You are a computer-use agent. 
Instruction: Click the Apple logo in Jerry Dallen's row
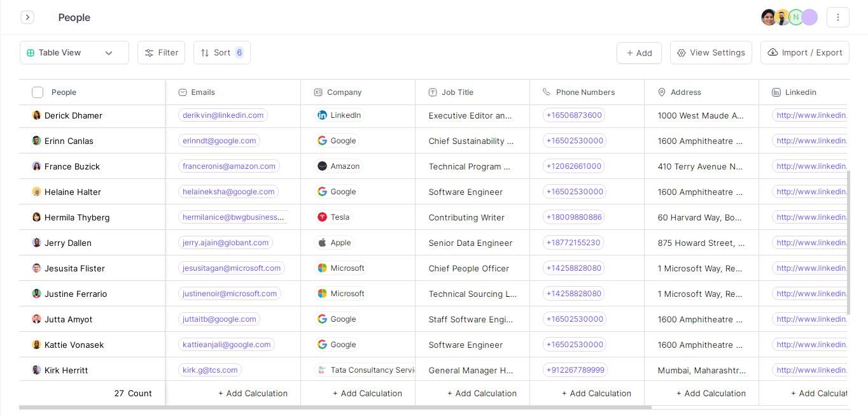(323, 243)
